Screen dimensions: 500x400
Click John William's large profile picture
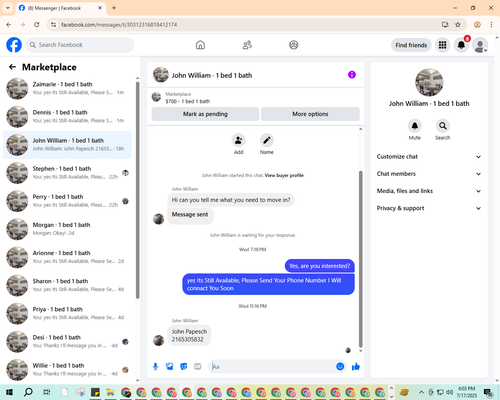[x=429, y=82]
